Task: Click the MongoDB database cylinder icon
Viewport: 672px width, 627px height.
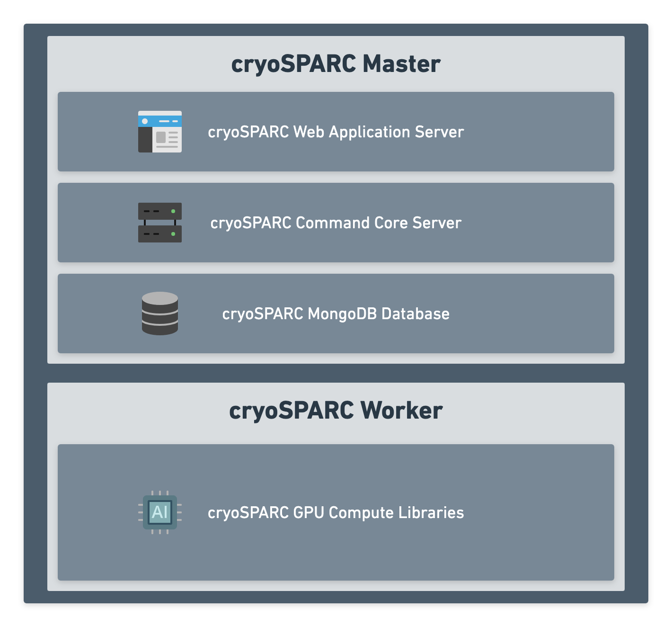Action: point(159,313)
